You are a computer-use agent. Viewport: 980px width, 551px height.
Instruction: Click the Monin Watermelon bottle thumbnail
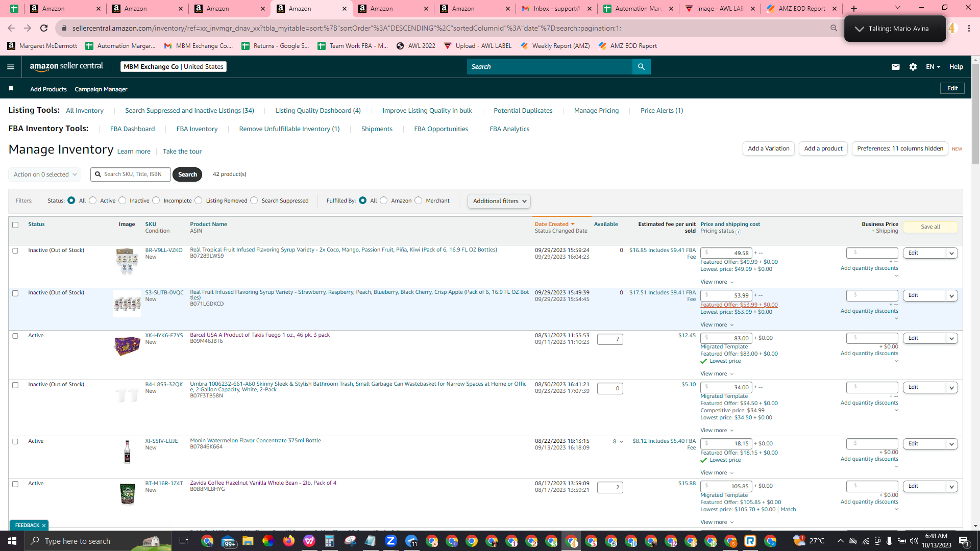(127, 452)
